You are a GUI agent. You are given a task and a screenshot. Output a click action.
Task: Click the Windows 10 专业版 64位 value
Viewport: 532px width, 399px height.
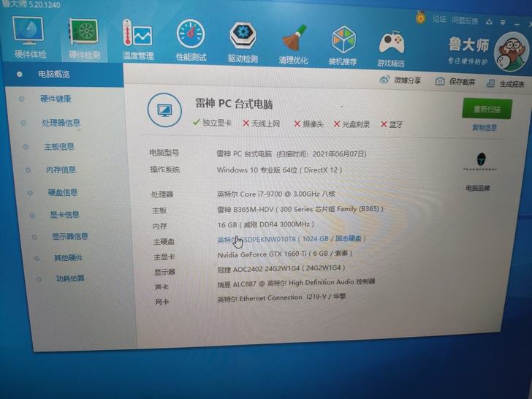pos(279,170)
